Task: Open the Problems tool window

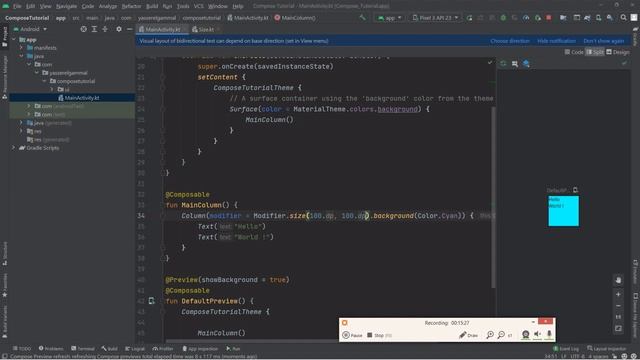Action: tap(51, 349)
